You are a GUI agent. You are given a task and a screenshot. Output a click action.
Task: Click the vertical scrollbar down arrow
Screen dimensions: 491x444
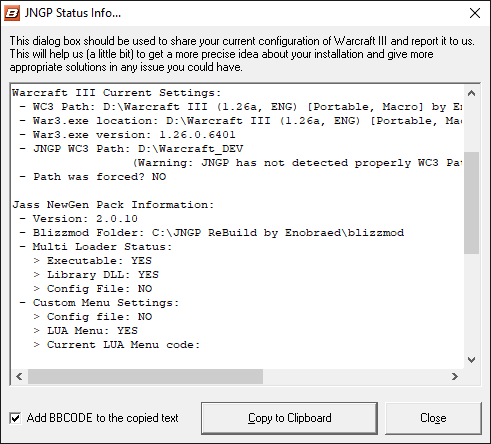pyautogui.click(x=471, y=360)
